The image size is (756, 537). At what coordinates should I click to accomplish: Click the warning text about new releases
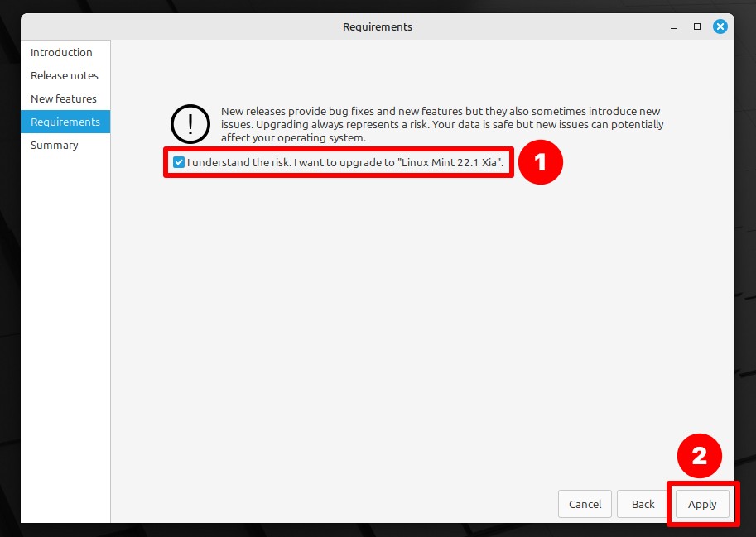(442, 124)
